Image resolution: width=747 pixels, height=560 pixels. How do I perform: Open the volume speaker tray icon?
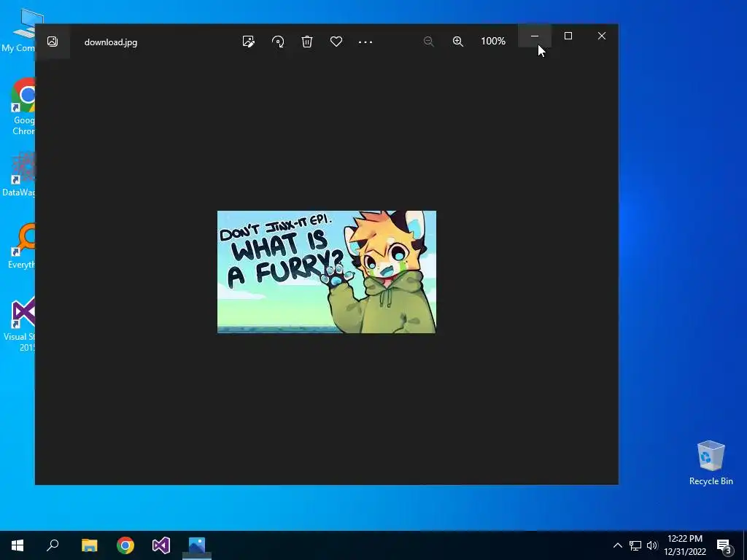(652, 545)
